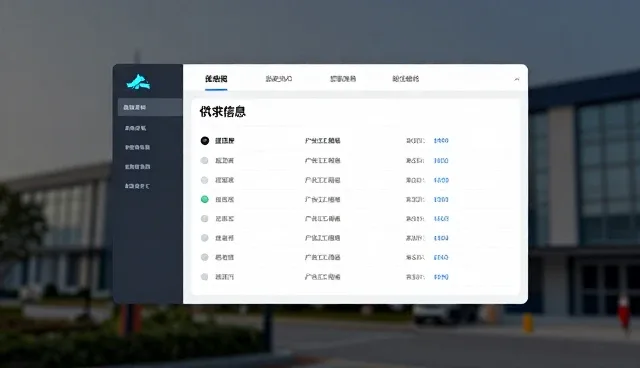
Task: Click the '供求信息' heading
Action: 222,112
